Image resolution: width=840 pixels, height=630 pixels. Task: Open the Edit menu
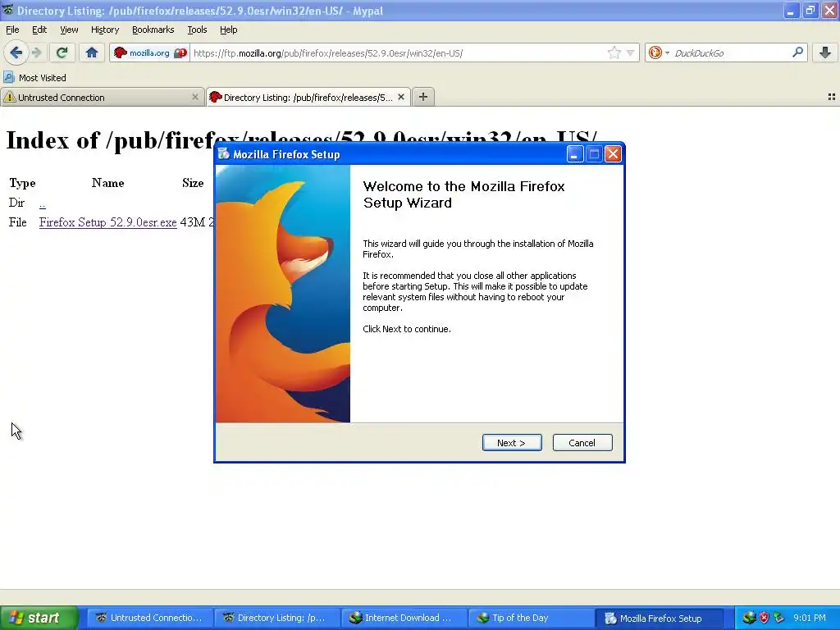[39, 30]
